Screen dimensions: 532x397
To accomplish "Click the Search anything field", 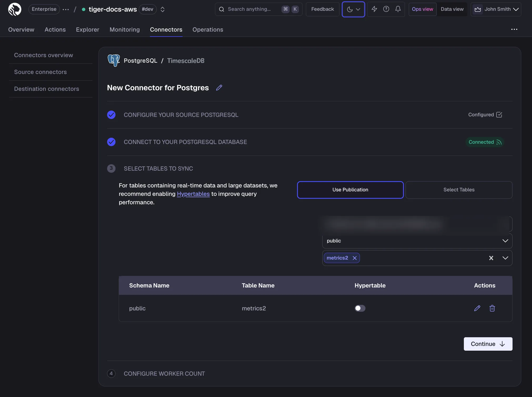I will [259, 9].
